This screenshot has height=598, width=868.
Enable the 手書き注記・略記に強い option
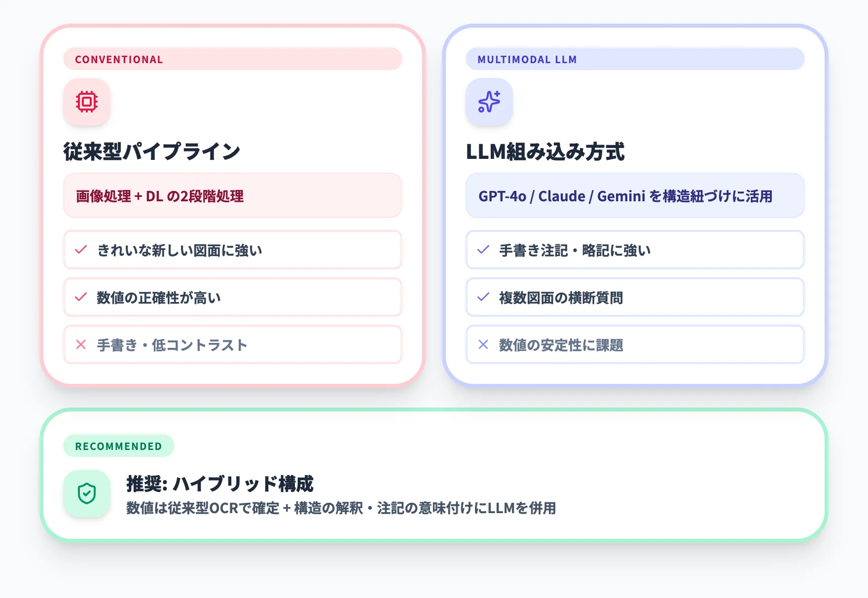tap(635, 250)
